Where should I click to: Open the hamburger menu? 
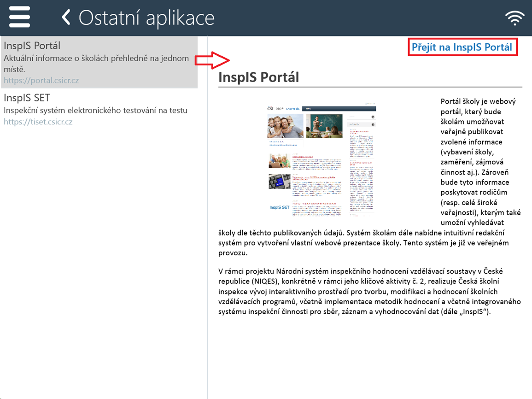[19, 17]
